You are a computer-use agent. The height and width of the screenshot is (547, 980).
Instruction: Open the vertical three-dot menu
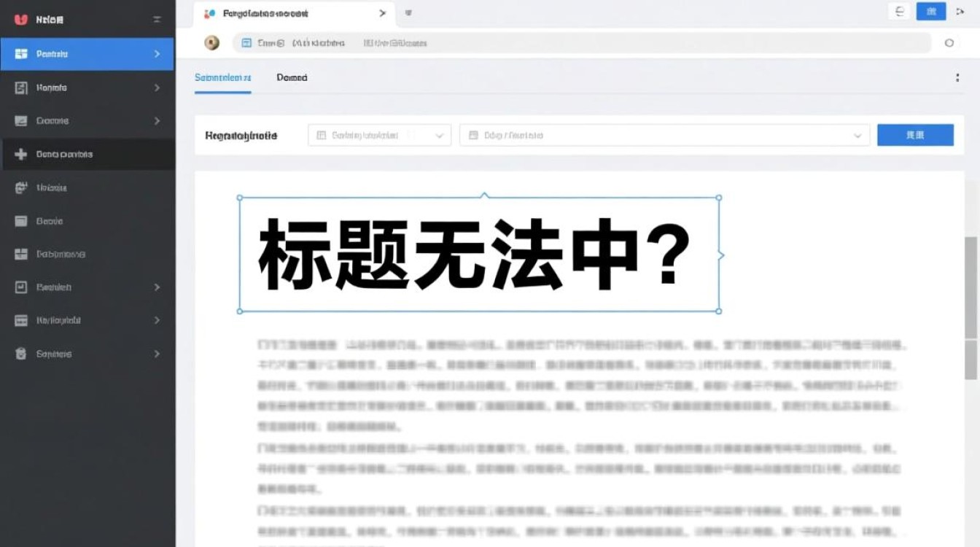coord(957,77)
